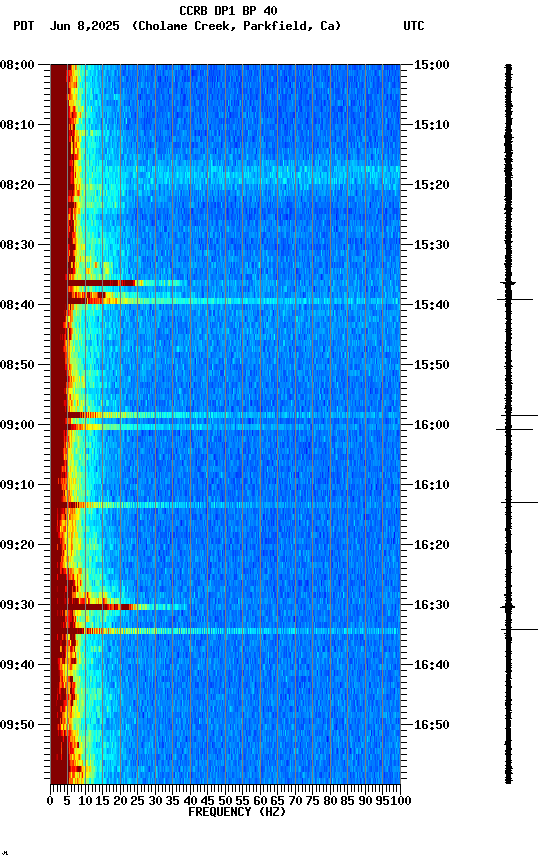
Task: Click the '08:20' PDT time label
Action: click(x=17, y=185)
